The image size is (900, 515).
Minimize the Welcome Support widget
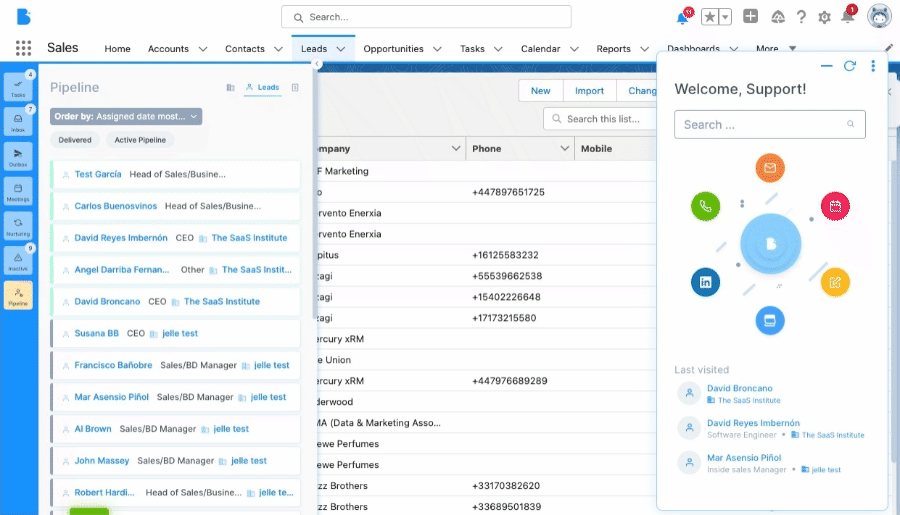click(x=827, y=66)
